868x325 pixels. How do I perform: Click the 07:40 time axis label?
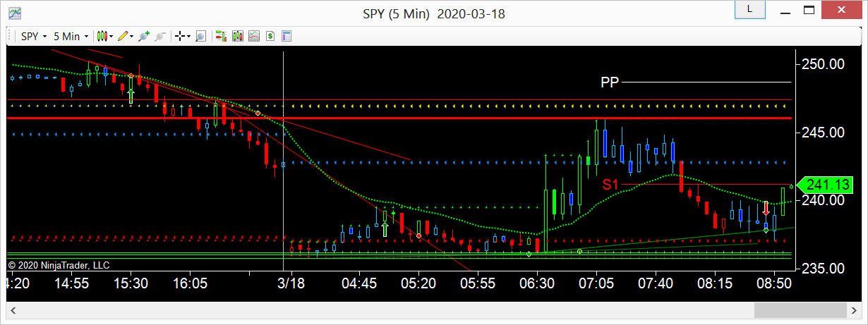pos(656,283)
